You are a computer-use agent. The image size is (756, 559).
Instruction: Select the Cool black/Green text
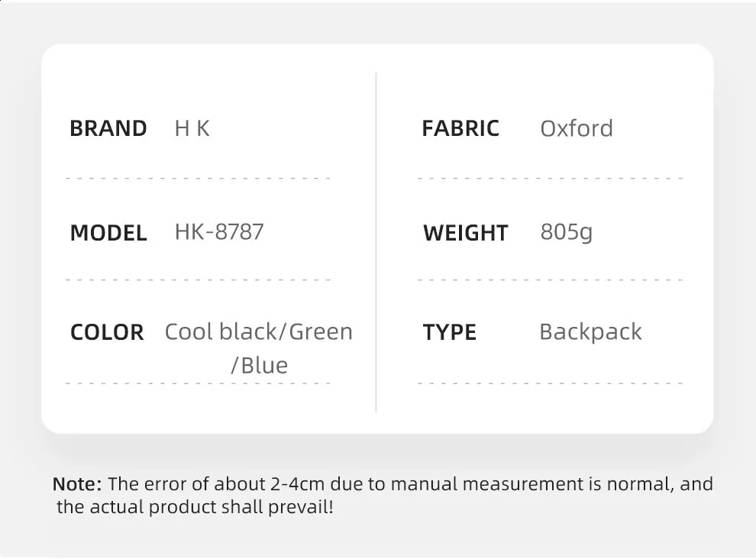click(x=259, y=331)
